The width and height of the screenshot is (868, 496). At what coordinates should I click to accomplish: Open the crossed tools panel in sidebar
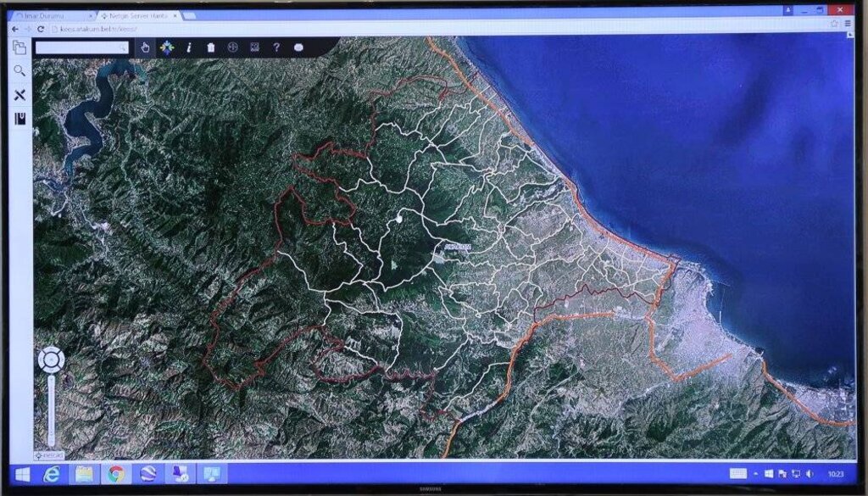(19, 94)
